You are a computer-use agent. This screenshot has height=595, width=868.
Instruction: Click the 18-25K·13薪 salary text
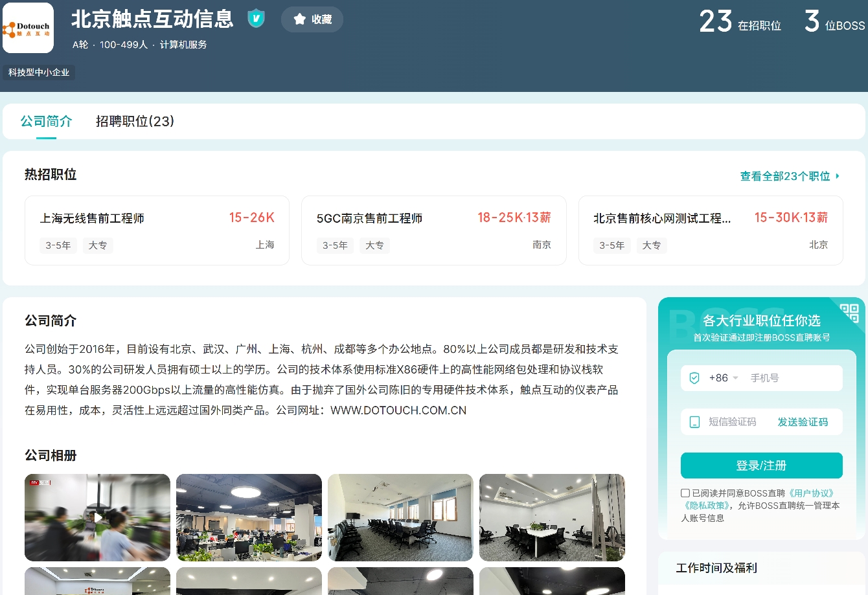[x=514, y=218]
